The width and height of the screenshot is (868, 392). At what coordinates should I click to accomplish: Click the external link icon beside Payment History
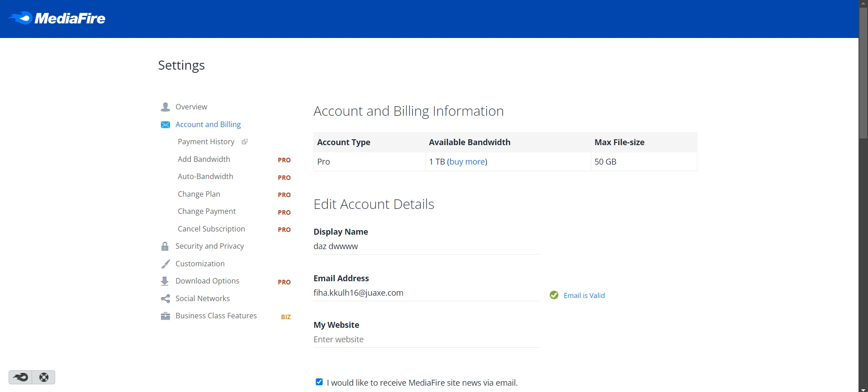(x=245, y=142)
